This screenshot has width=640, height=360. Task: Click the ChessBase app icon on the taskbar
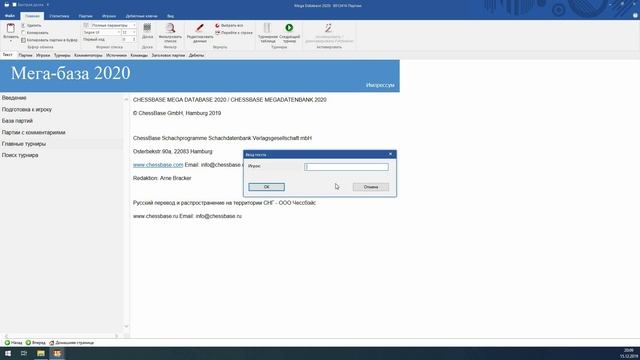[57, 353]
